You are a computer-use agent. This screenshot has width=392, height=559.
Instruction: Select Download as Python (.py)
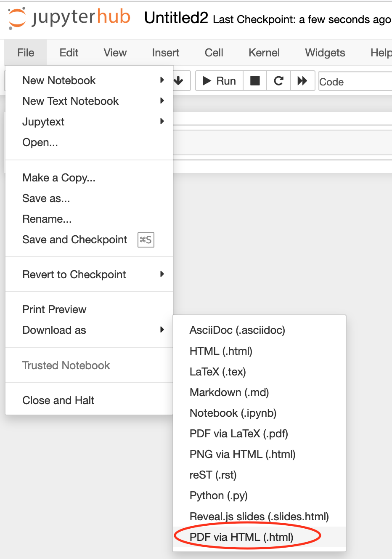[218, 495]
